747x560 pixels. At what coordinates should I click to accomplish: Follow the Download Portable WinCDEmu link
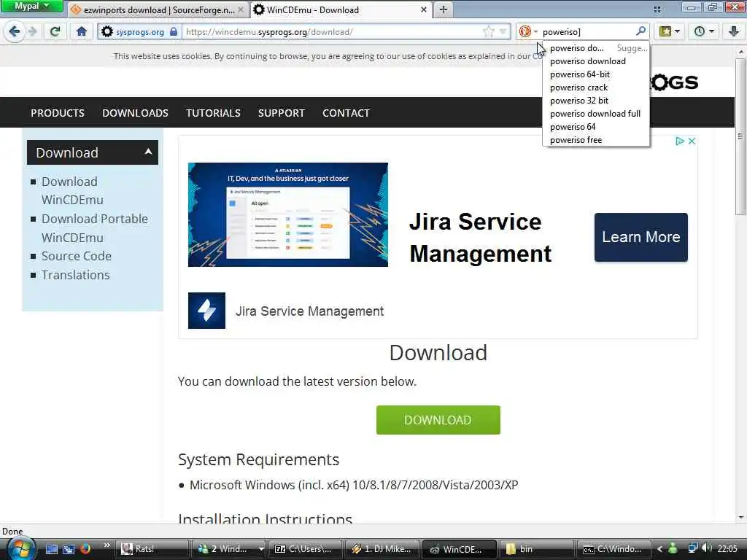tap(94, 228)
